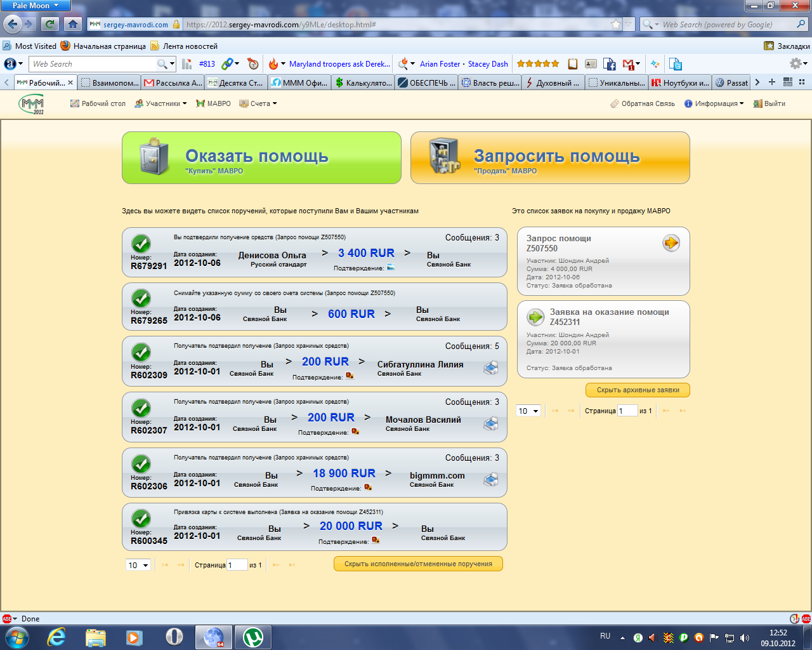Click order number R602309 text
812x650 pixels.
point(149,375)
